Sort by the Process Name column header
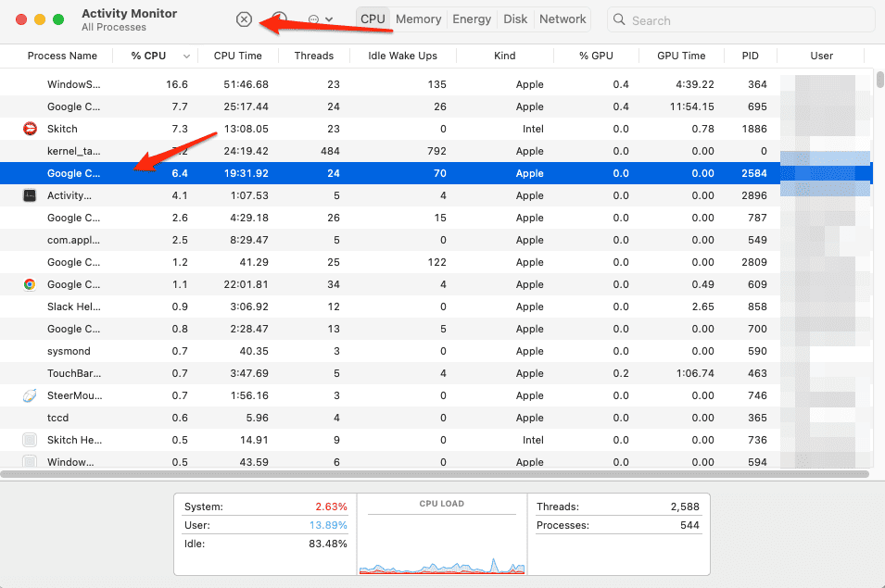The image size is (885, 588). coord(62,56)
